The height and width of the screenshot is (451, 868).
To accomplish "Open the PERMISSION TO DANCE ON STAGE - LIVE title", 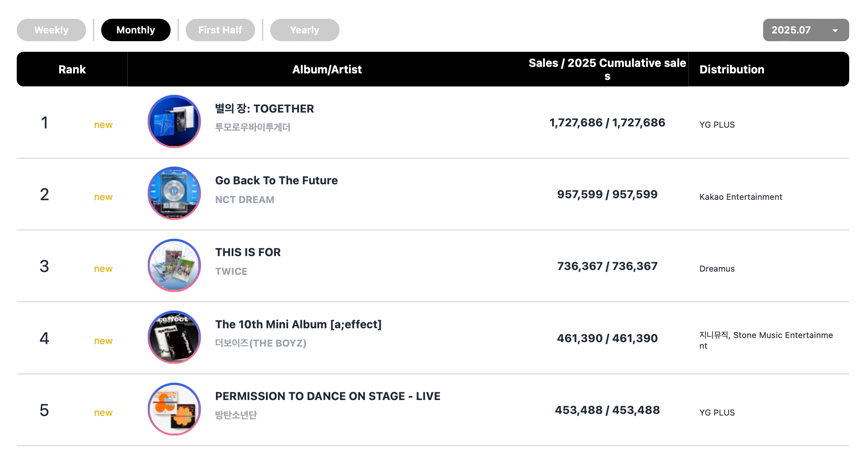I will pyautogui.click(x=328, y=396).
